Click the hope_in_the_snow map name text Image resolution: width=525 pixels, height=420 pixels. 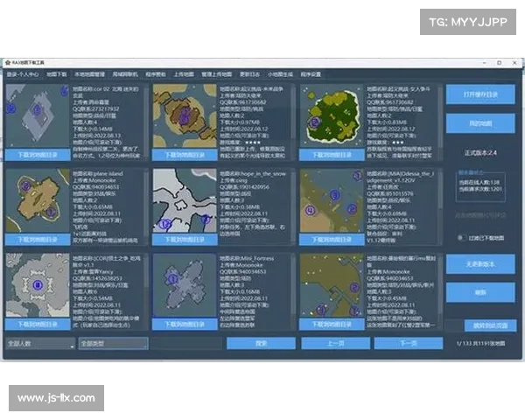coord(253,173)
